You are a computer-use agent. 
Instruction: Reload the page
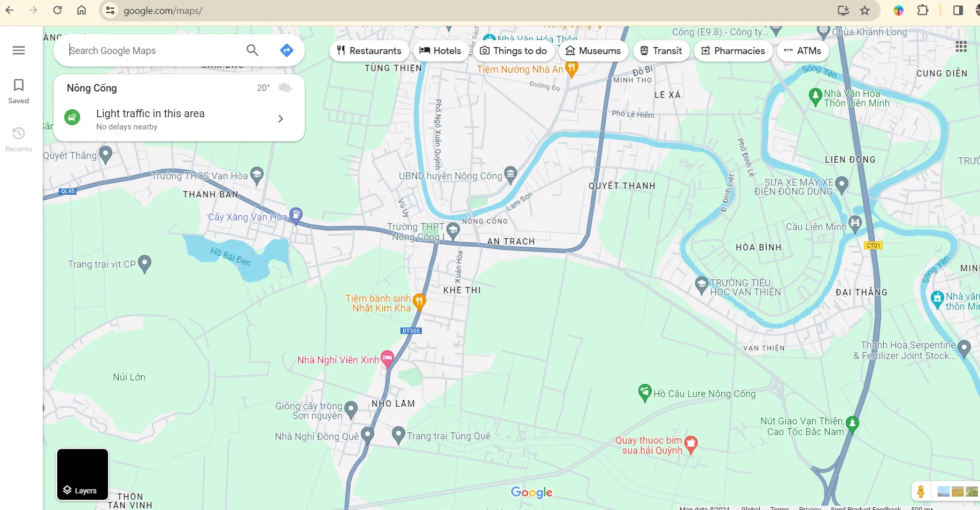point(58,10)
